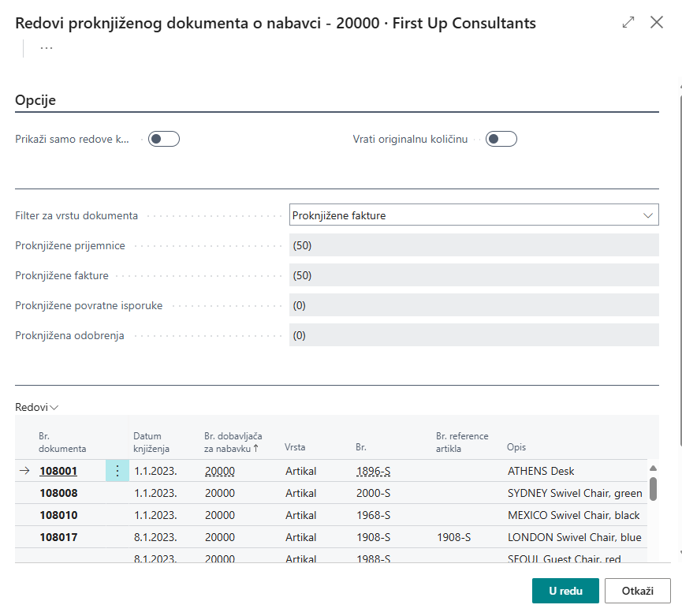Viewport: 682px width, 616px height.
Task: Sort by 'Br. dobavljača za nabavku' column
Action: (232, 442)
